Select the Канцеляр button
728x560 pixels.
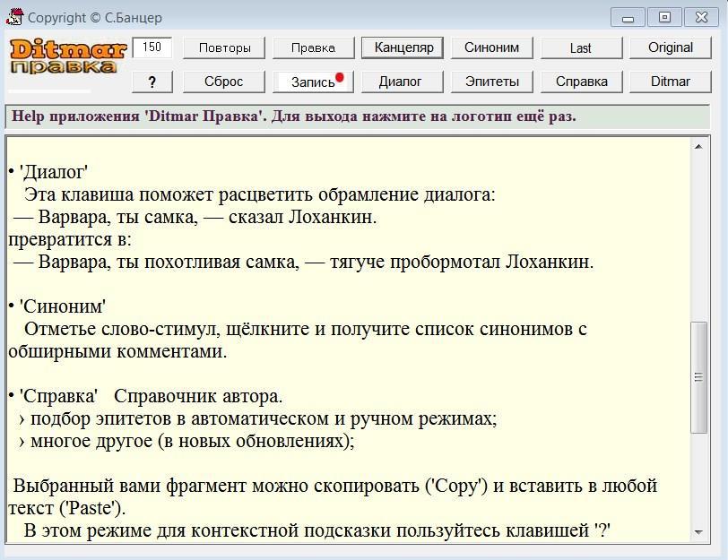pyautogui.click(x=403, y=47)
